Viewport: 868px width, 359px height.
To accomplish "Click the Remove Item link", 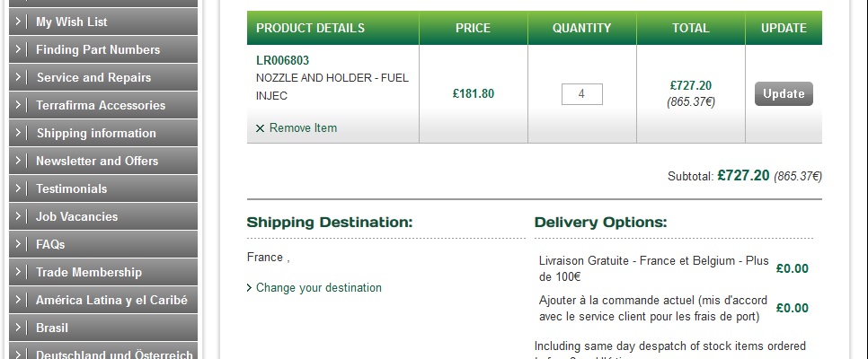I will pos(303,128).
